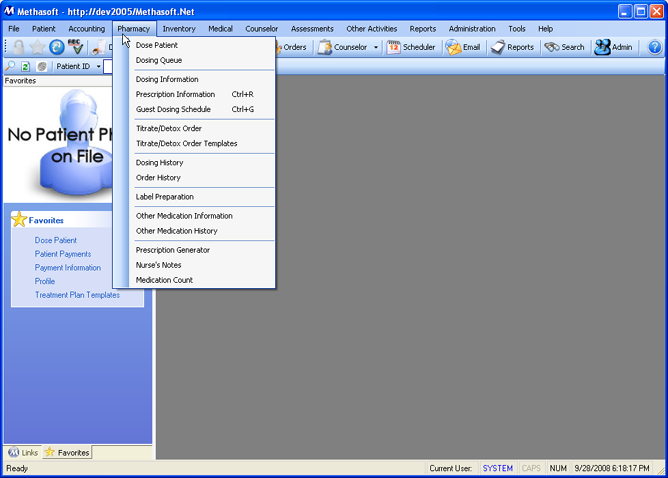This screenshot has width=668, height=478.
Task: Switch to the Favorites bottom tab
Action: pyautogui.click(x=67, y=452)
